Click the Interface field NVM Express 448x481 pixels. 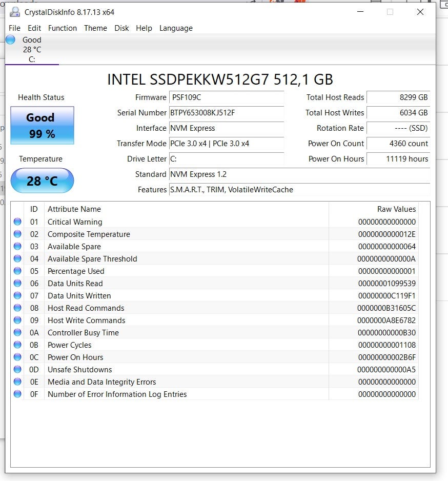point(226,128)
